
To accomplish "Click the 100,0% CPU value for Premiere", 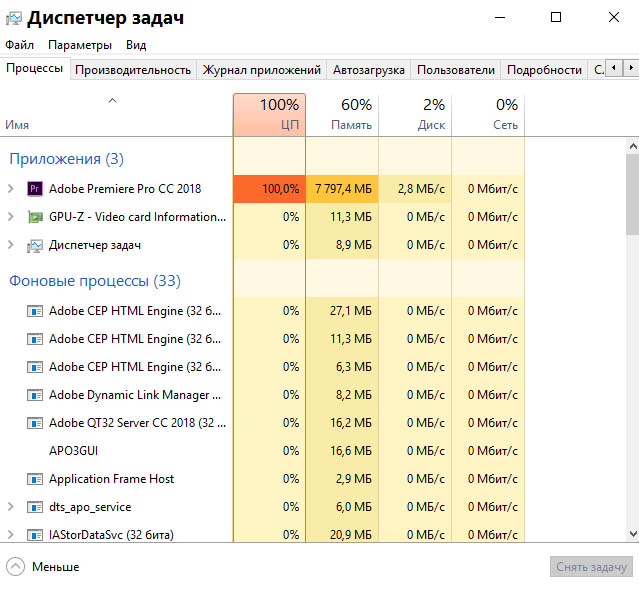I will [281, 189].
